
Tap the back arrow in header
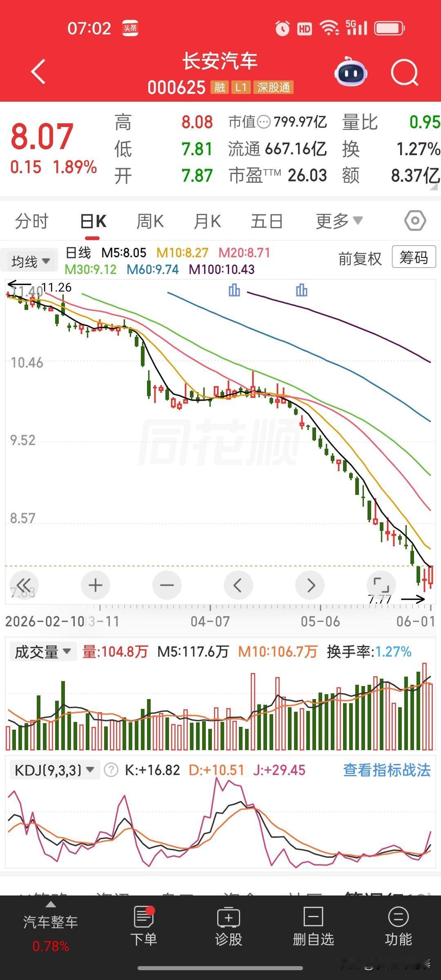pyautogui.click(x=38, y=72)
